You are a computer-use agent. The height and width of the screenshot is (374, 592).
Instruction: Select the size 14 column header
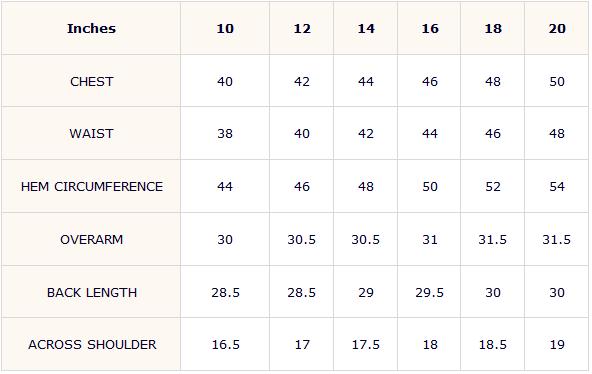click(366, 29)
